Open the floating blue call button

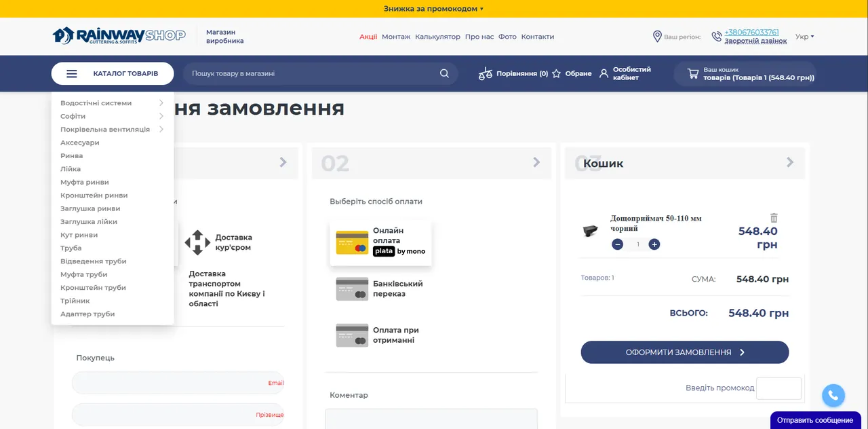click(833, 395)
